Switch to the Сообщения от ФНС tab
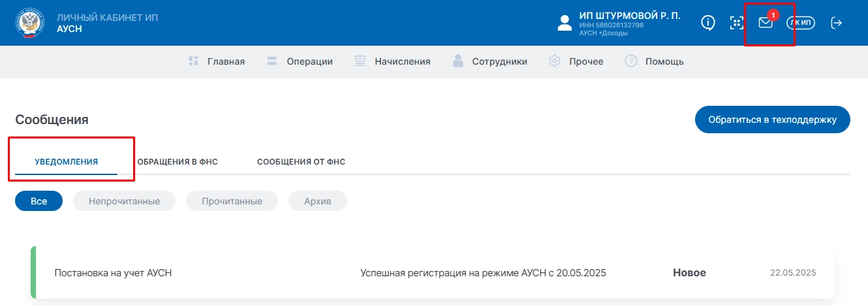 pyautogui.click(x=301, y=162)
